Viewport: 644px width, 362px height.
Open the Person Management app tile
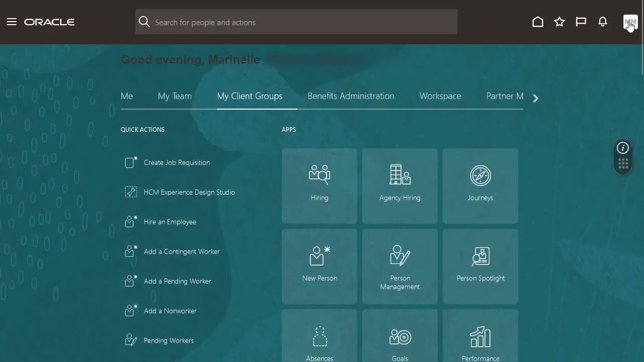tap(400, 266)
